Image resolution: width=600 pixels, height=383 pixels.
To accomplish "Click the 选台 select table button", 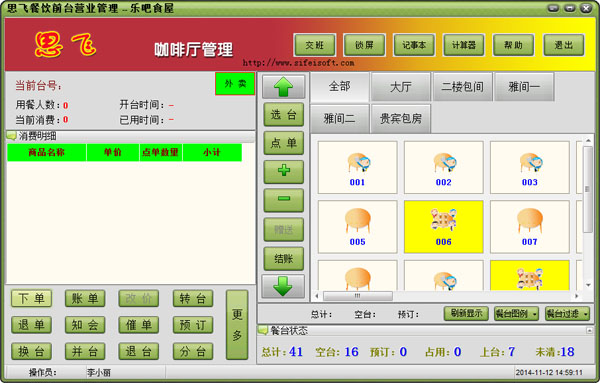I will [x=284, y=114].
